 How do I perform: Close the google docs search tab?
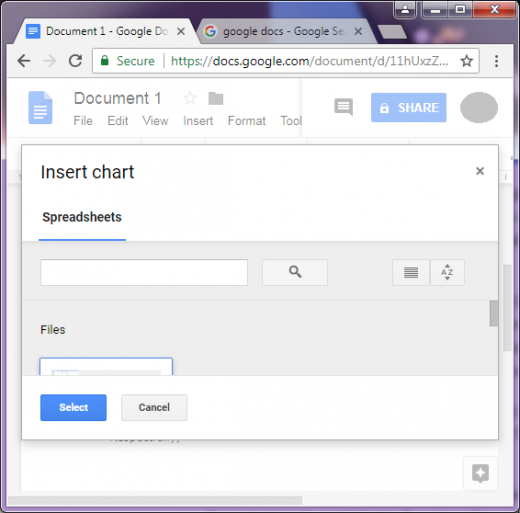pos(358,32)
